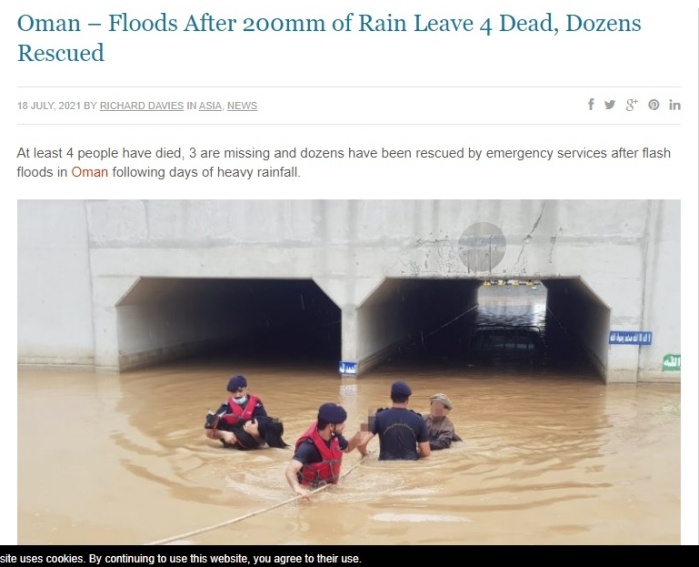
Task: Click the 18 July, 2021 publication date
Action: (x=49, y=106)
